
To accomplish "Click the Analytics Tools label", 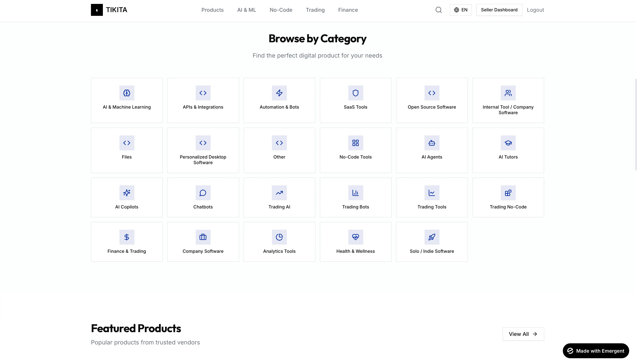I will 279,251.
